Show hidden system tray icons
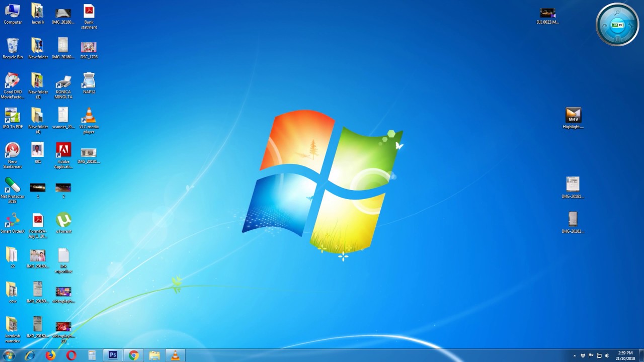Viewport: 644px width, 362px height. pyautogui.click(x=575, y=356)
